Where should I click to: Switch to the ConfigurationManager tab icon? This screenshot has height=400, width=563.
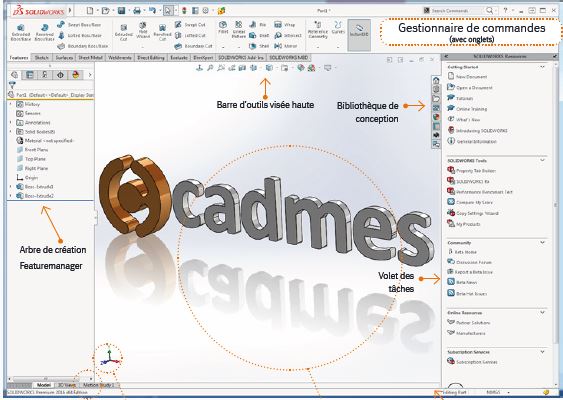click(x=45, y=75)
